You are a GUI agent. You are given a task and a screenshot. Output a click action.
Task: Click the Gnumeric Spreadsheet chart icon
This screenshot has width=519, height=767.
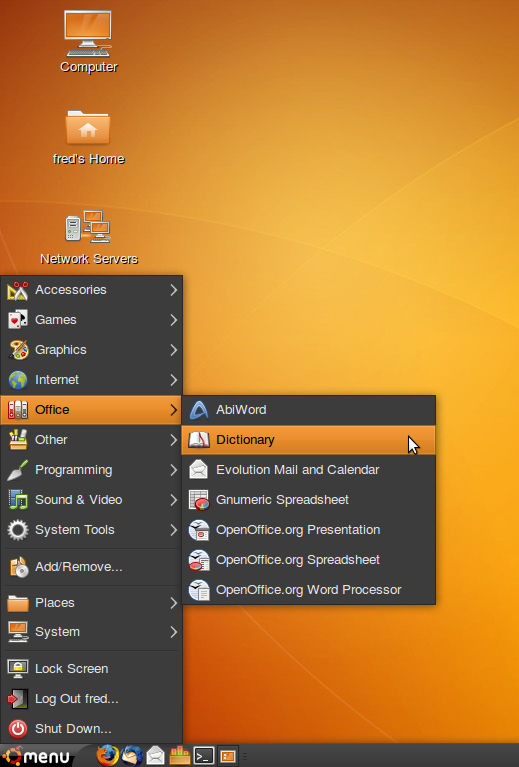(x=199, y=500)
